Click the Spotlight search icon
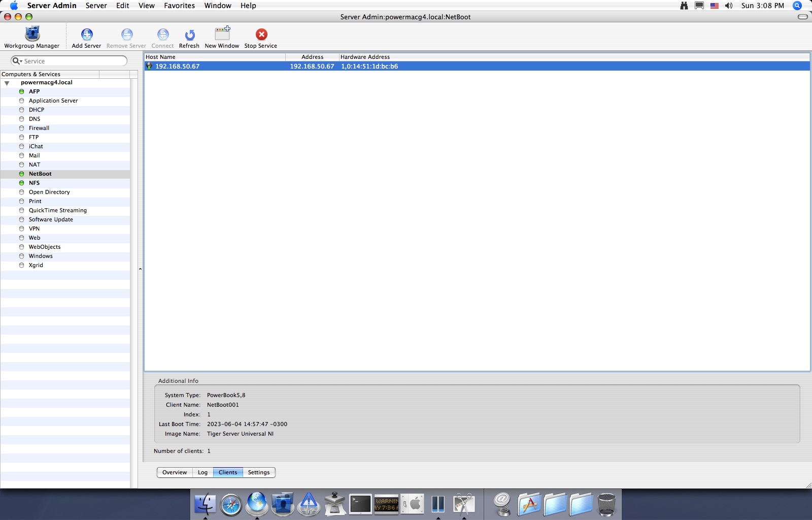Viewport: 812px width, 520px height. click(797, 6)
